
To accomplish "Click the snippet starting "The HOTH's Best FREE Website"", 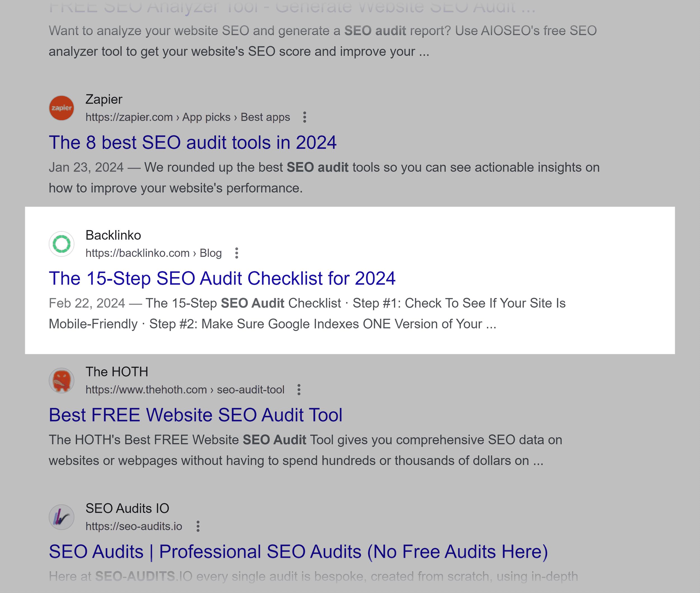I will (305, 450).
